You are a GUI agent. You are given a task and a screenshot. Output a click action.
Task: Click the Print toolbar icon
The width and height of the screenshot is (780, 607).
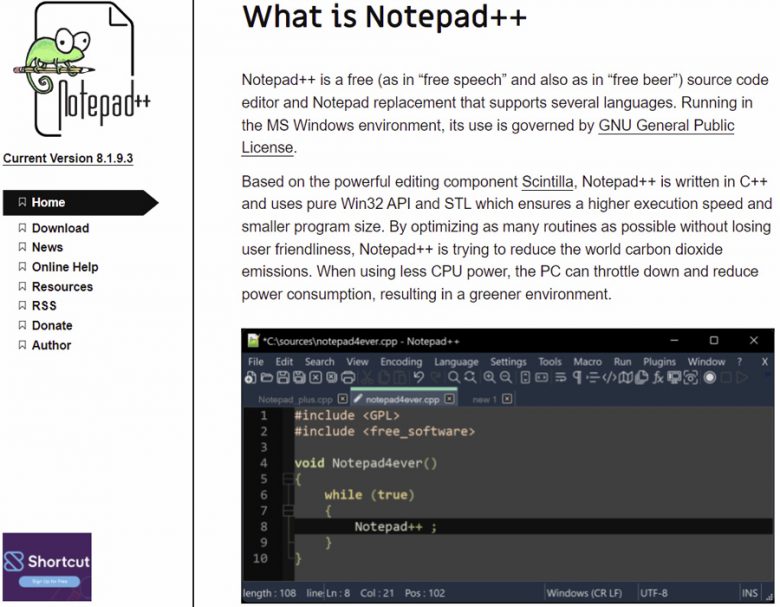(348, 377)
